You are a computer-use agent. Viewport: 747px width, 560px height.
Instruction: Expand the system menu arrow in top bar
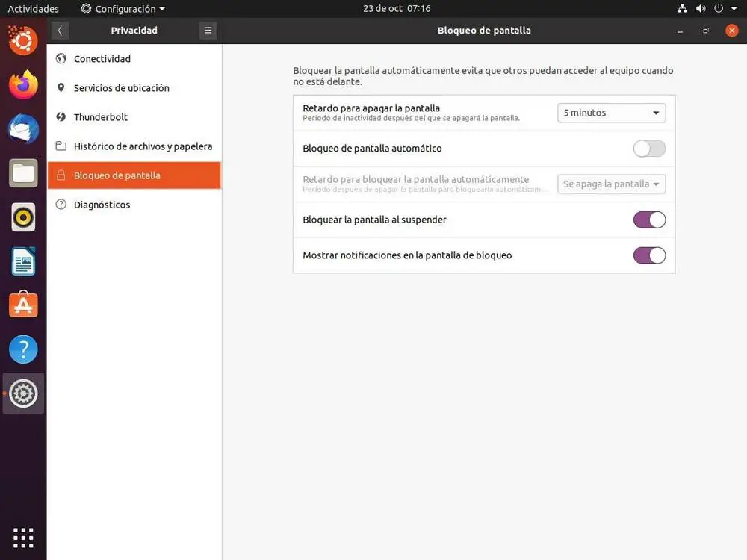coord(734,8)
